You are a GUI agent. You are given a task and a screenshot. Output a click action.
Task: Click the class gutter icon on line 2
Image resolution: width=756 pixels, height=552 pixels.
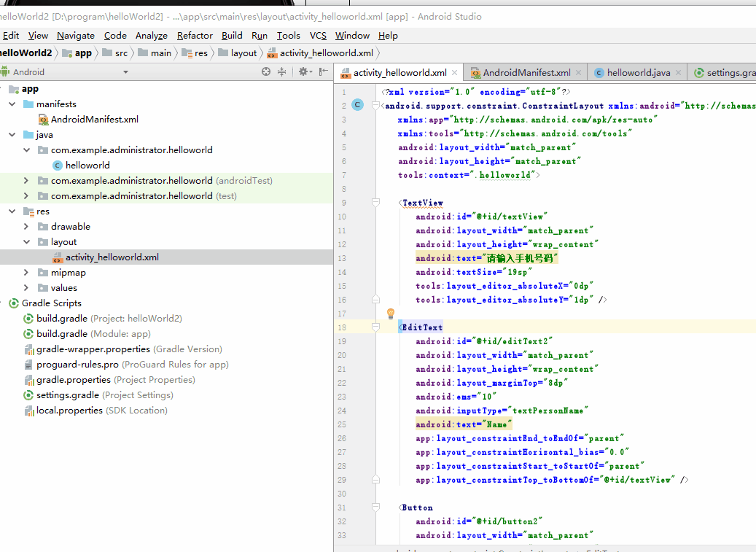coord(358,105)
